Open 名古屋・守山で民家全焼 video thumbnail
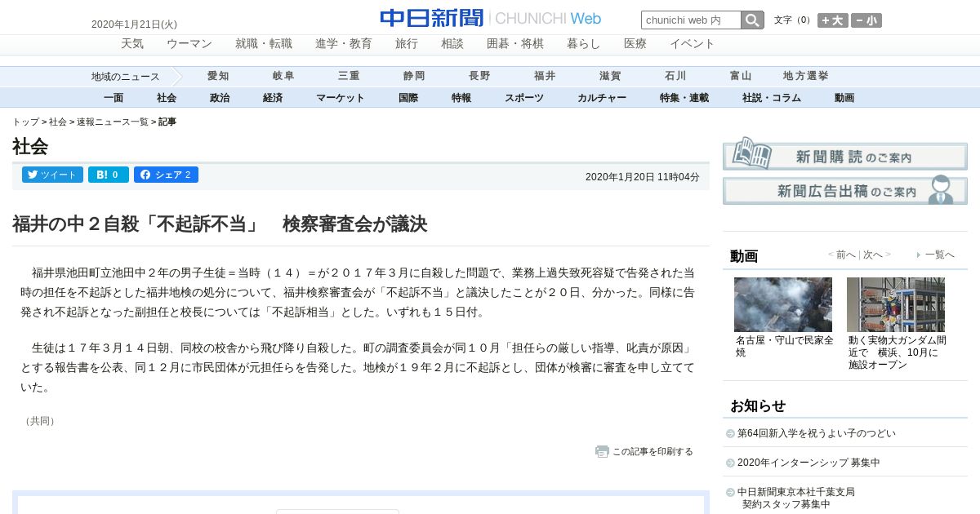980x514 pixels. click(x=783, y=304)
